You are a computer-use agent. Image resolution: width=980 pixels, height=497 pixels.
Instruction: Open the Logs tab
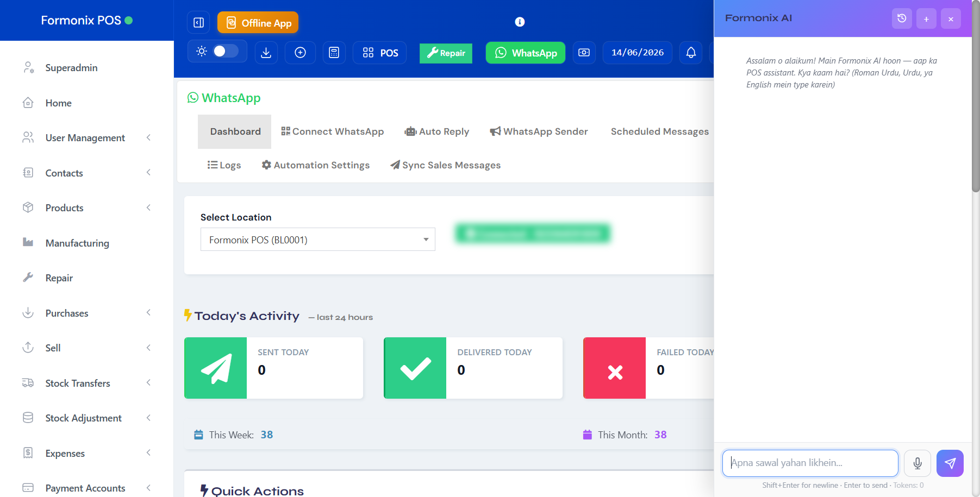(x=224, y=165)
